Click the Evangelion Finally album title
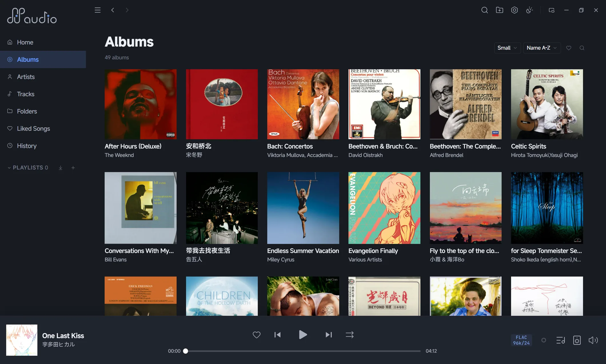The height and width of the screenshot is (364, 606). coord(373,251)
